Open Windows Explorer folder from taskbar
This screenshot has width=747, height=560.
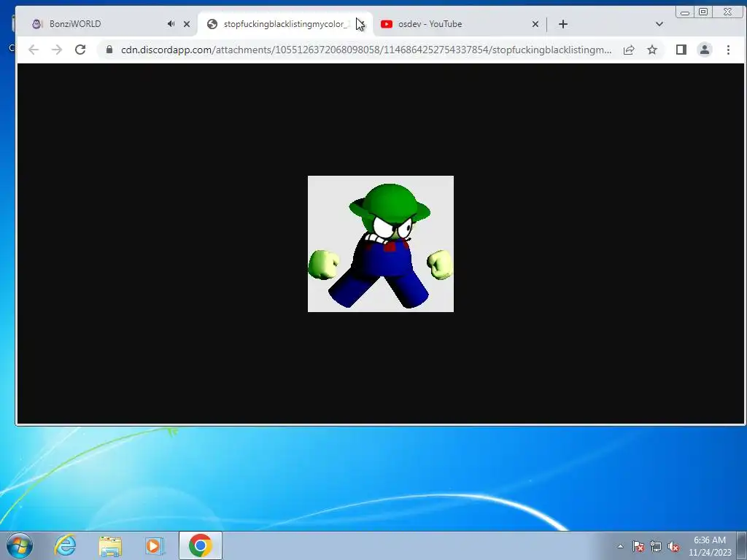[x=110, y=545]
